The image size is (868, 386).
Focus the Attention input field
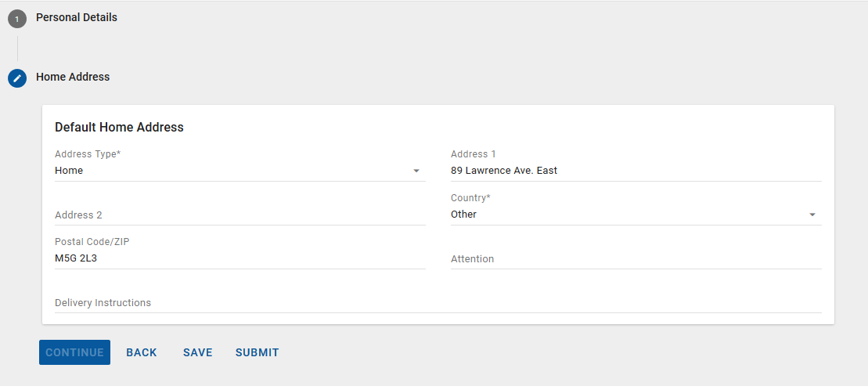click(x=636, y=259)
